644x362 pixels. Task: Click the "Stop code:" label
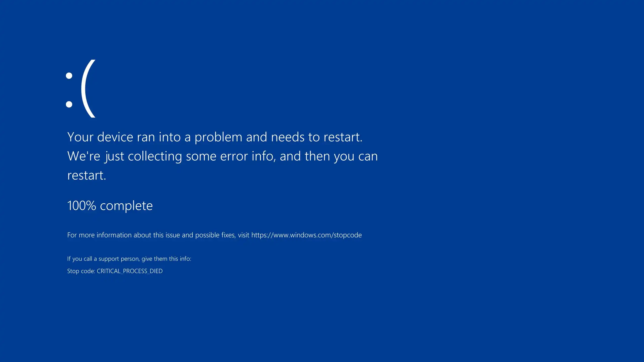[x=81, y=271]
